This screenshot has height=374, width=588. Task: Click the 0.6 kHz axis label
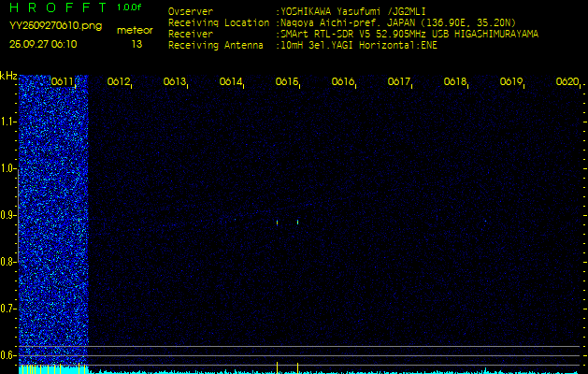(x=8, y=355)
